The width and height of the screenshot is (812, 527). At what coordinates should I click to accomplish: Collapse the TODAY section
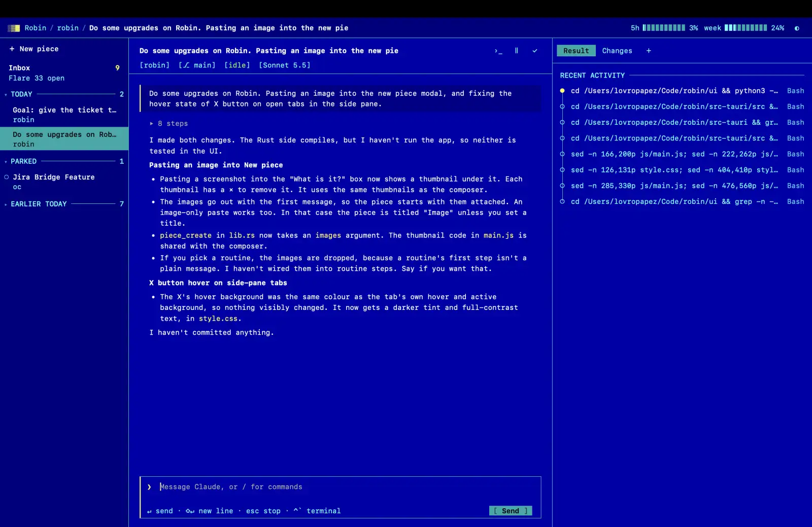64,94
